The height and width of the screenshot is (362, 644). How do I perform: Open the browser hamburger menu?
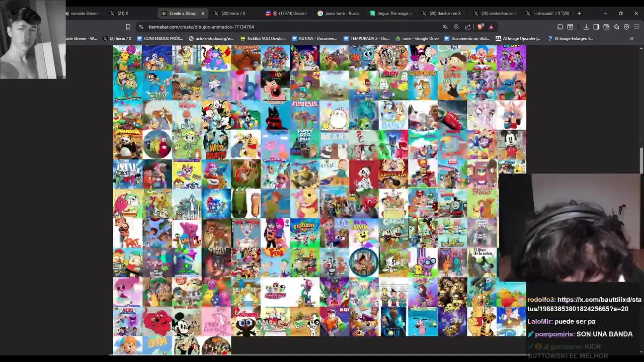pyautogui.click(x=636, y=27)
